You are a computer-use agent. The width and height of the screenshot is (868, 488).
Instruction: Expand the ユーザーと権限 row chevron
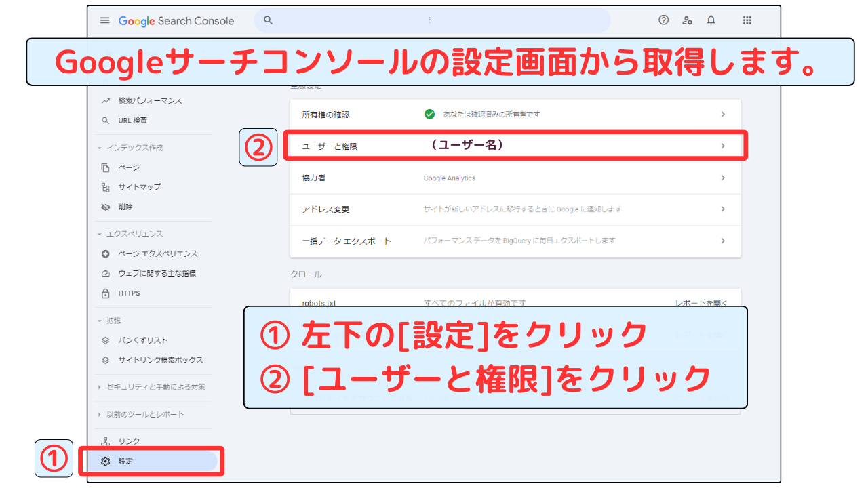pyautogui.click(x=723, y=146)
